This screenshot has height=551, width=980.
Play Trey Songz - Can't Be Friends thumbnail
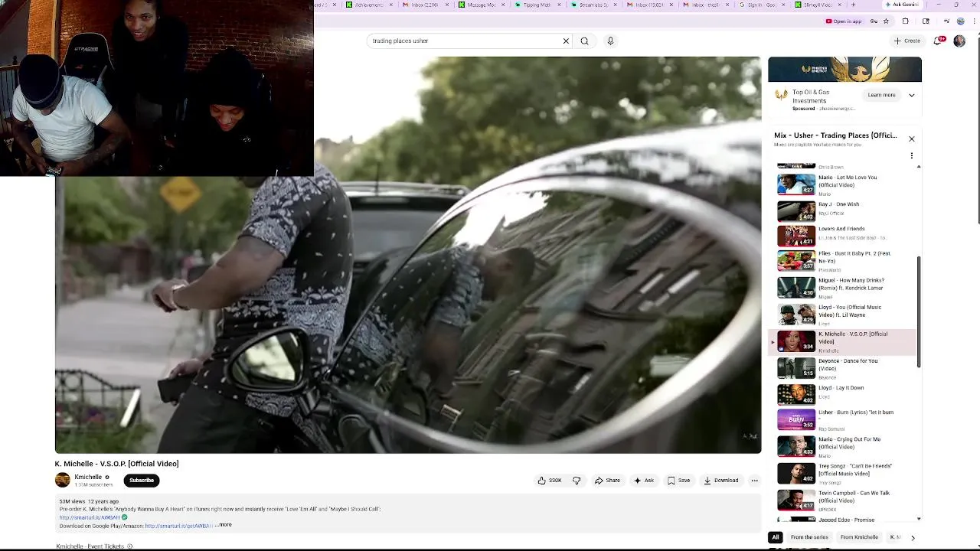(x=796, y=474)
